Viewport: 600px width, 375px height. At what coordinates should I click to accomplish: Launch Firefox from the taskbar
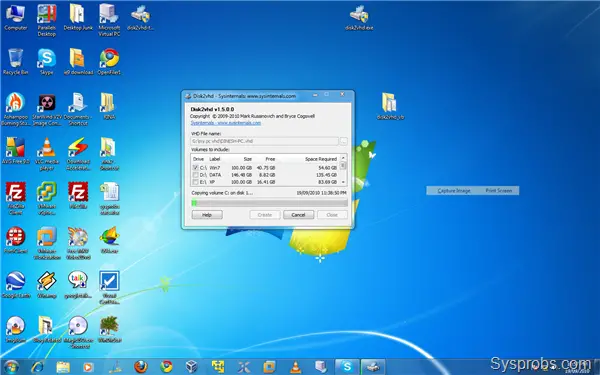(141, 367)
